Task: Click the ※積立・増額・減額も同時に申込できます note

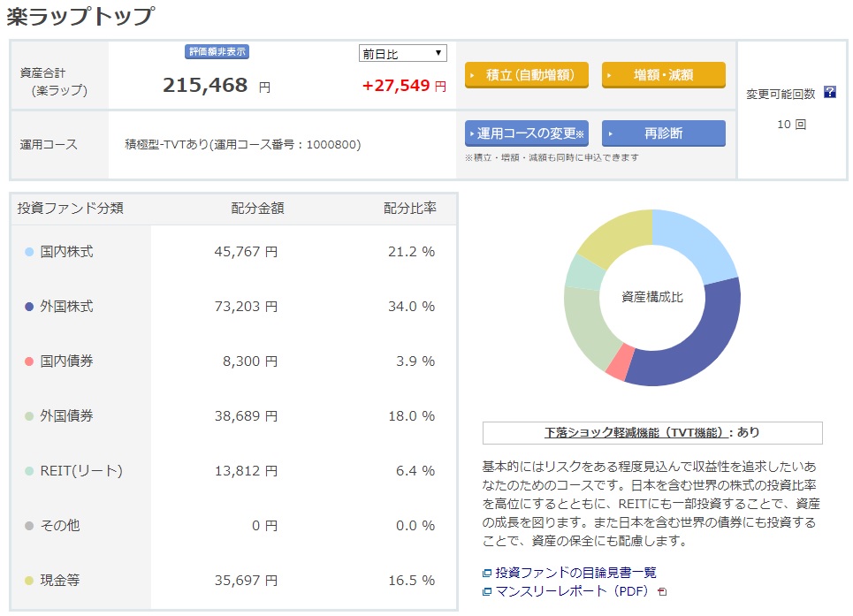Action: [x=552, y=157]
